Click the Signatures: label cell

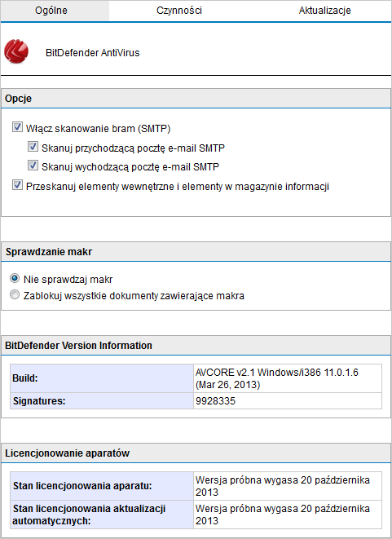[102, 401]
